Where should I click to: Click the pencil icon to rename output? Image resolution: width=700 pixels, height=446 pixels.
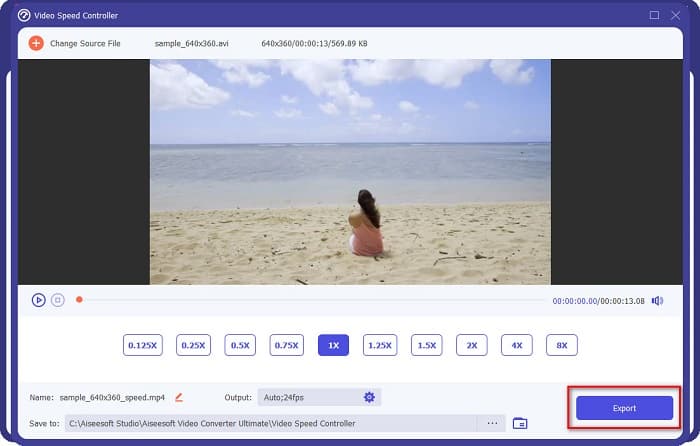pyautogui.click(x=179, y=397)
